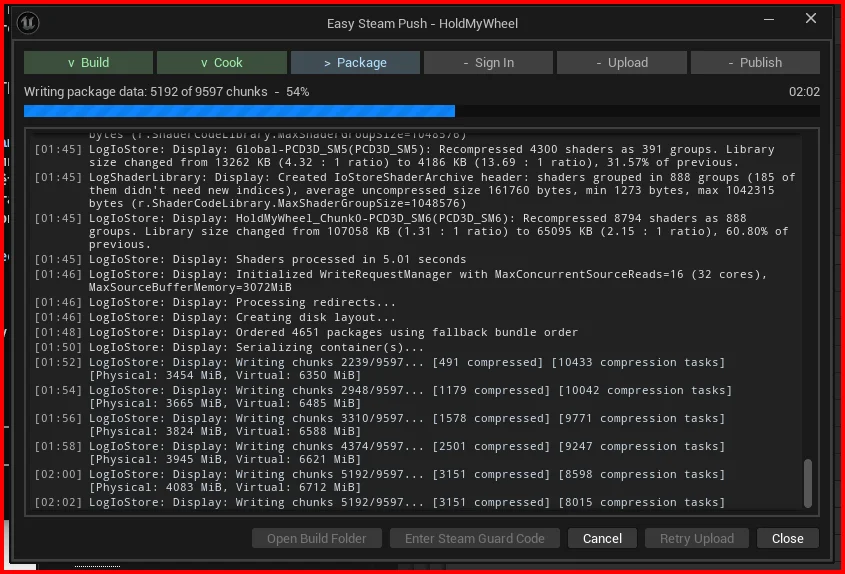This screenshot has width=845, height=574.
Task: Click the 'Processing redirects...' log line
Action: tap(215, 302)
